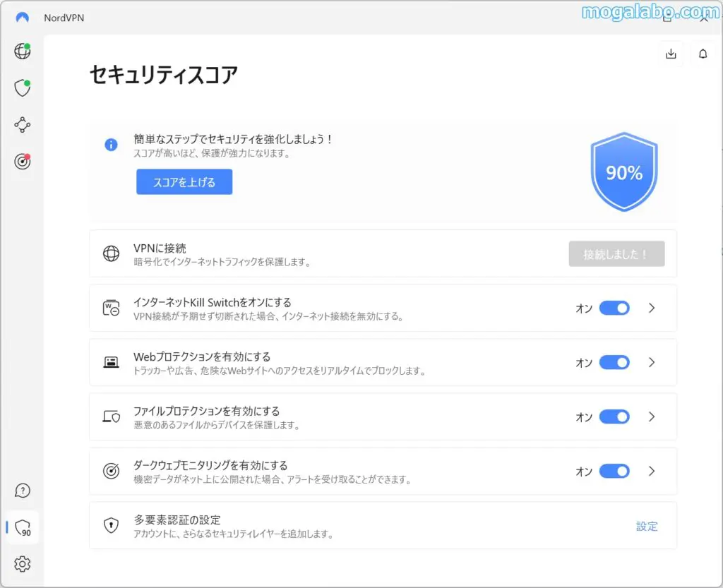Click 設定 link for multi-factor authentication
This screenshot has width=723, height=588.
[647, 526]
